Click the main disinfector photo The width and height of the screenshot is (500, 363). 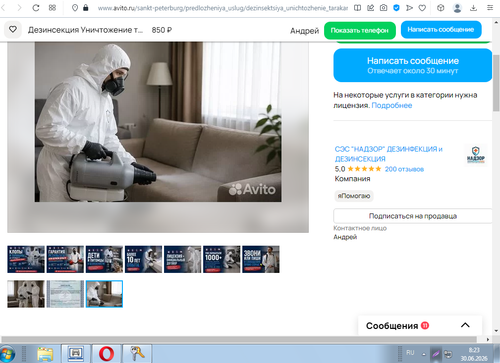coord(158,122)
